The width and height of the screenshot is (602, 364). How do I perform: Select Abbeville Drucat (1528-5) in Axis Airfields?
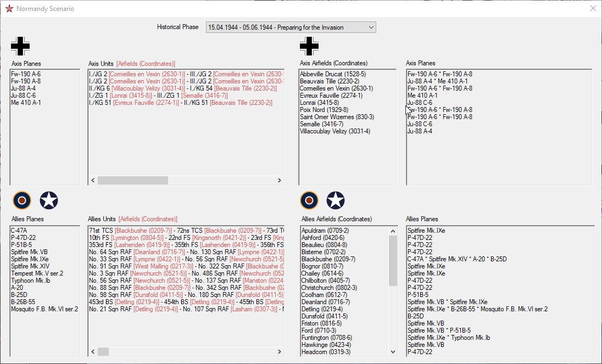coord(348,74)
